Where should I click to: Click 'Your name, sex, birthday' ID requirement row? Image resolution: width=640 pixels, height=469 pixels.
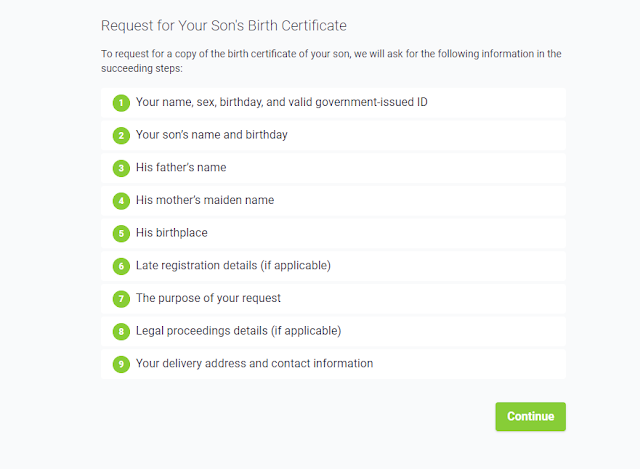click(282, 102)
